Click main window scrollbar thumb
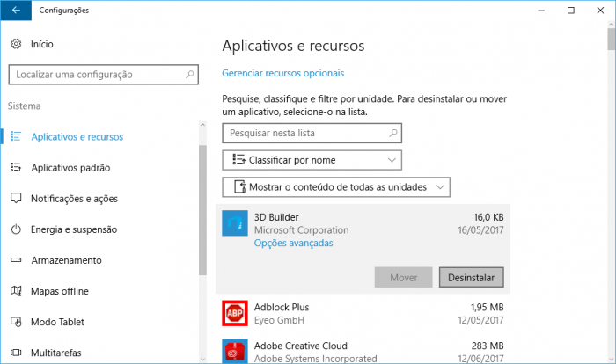This screenshot has width=616, height=364. tap(612, 39)
